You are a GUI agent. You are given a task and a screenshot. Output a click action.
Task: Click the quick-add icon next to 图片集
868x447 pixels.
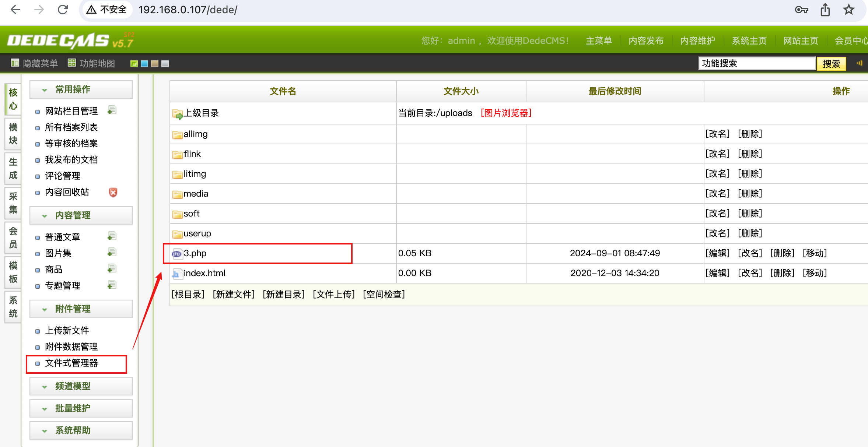pyautogui.click(x=112, y=252)
